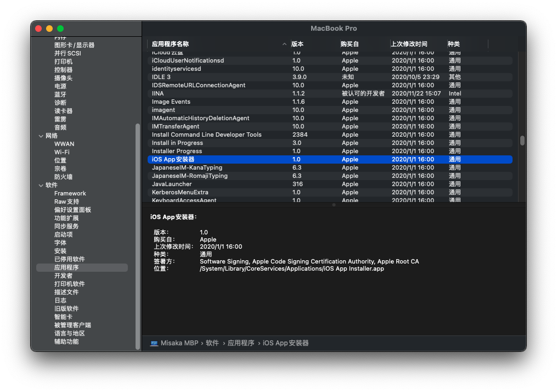Select 音频 in the sidebar

tap(60, 127)
